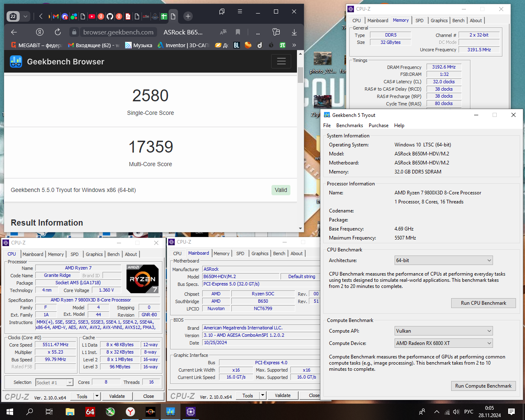
Task: Open the Compute API Vulkan dropdown
Action: tap(443, 331)
